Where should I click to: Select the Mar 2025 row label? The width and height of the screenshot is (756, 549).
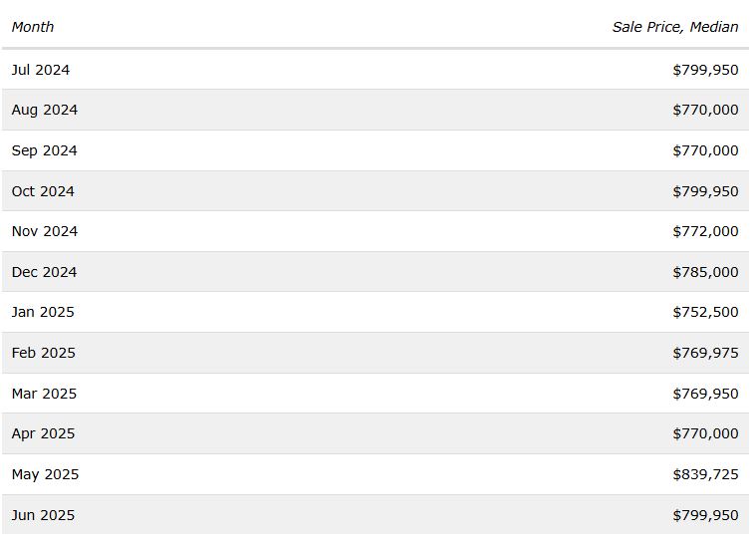[x=45, y=394]
